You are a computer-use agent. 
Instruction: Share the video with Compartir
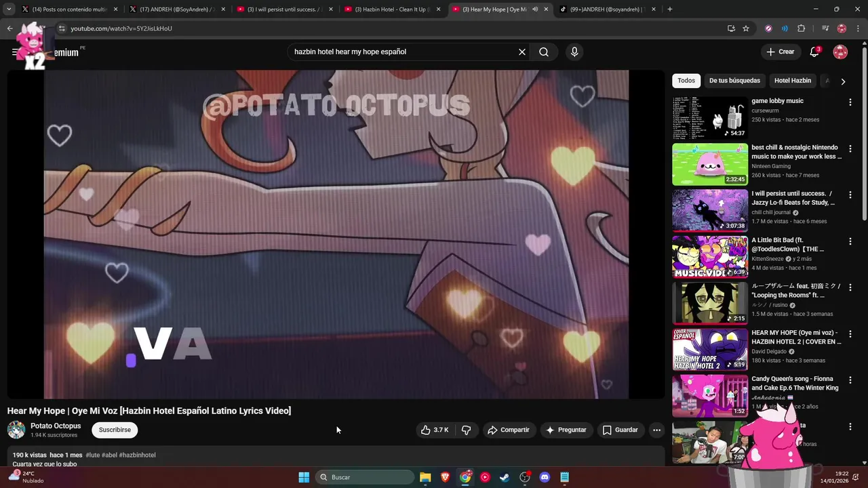coord(509,430)
